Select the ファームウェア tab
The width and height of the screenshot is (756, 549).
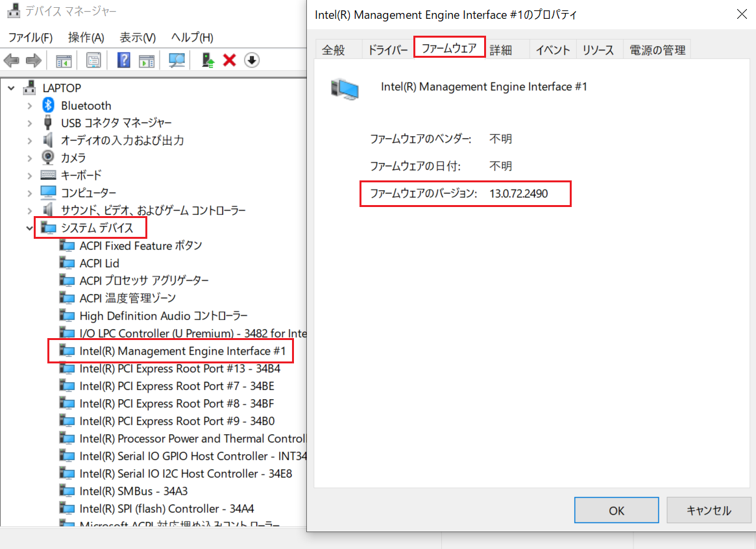coord(449,47)
